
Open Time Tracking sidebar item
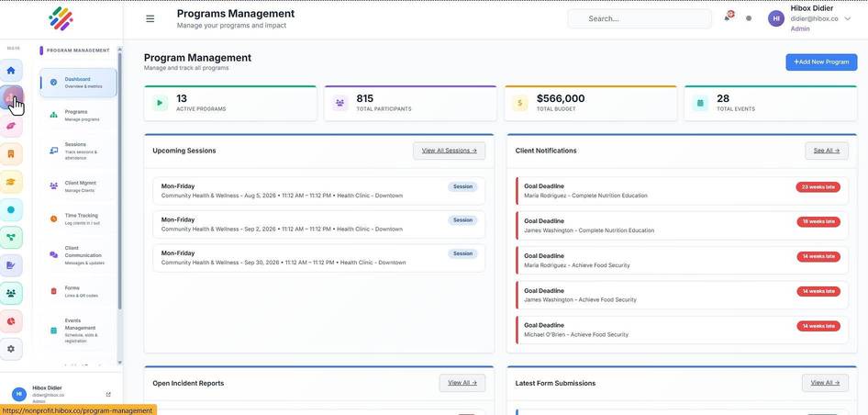click(x=78, y=219)
